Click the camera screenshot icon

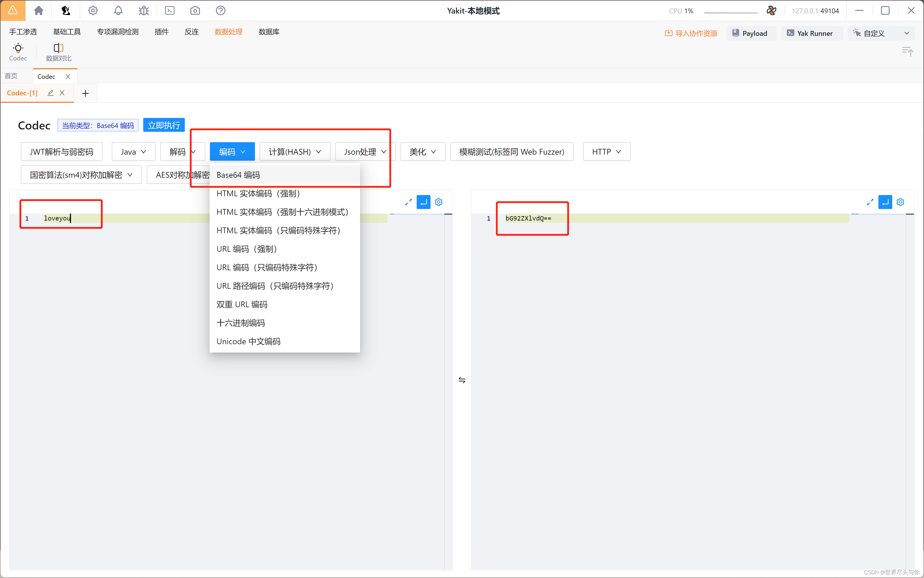[195, 10]
